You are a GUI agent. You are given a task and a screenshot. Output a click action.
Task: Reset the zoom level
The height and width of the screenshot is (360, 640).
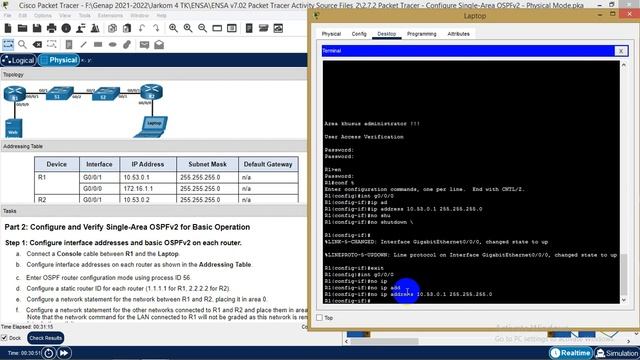pos(188,28)
